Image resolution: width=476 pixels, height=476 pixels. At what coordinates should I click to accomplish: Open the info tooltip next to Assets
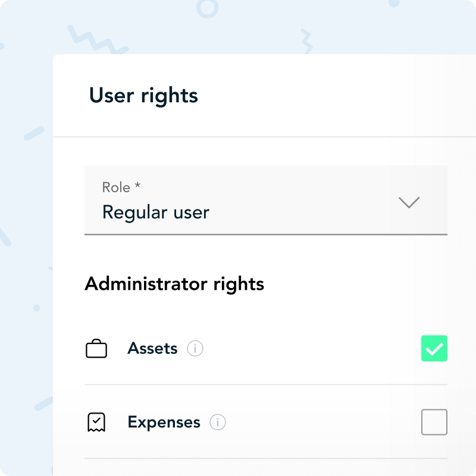click(x=195, y=349)
